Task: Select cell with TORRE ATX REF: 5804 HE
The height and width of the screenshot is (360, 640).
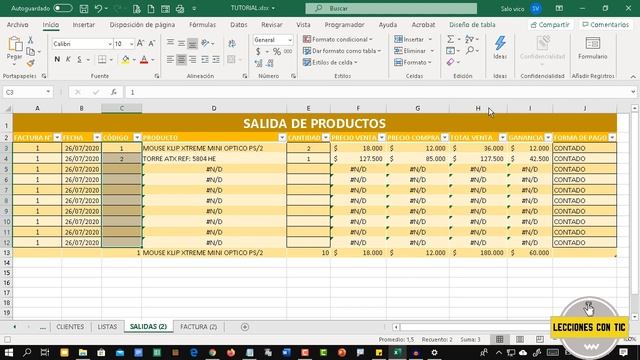Action: [214, 158]
